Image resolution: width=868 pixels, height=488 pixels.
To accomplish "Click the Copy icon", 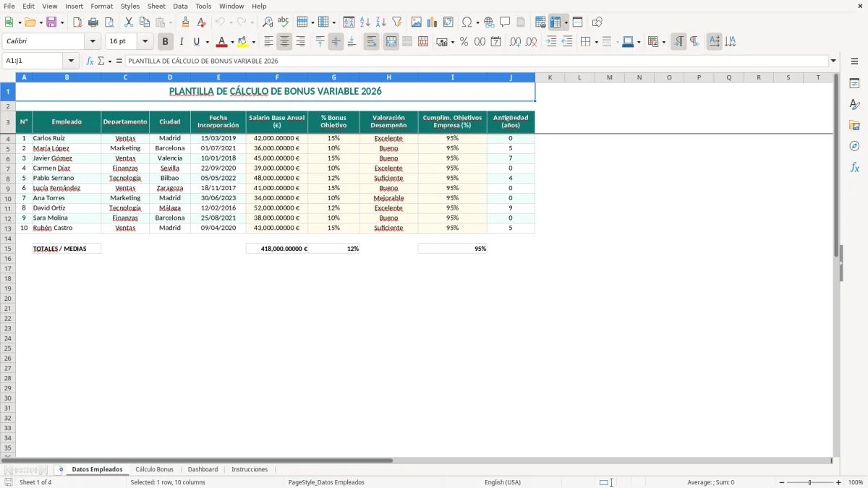I will pyautogui.click(x=145, y=22).
